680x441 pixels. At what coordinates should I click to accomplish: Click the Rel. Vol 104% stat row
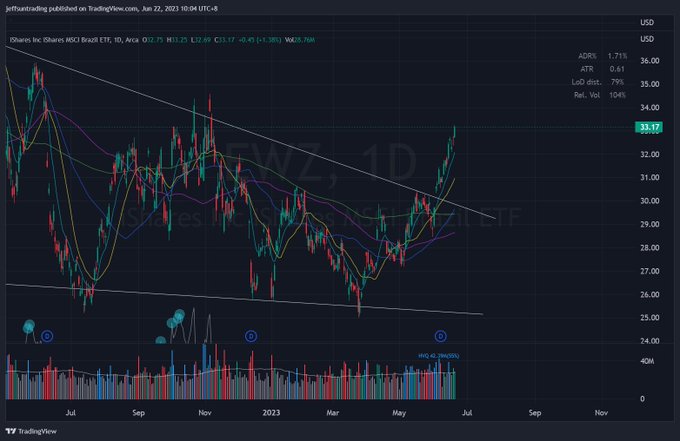[x=600, y=95]
